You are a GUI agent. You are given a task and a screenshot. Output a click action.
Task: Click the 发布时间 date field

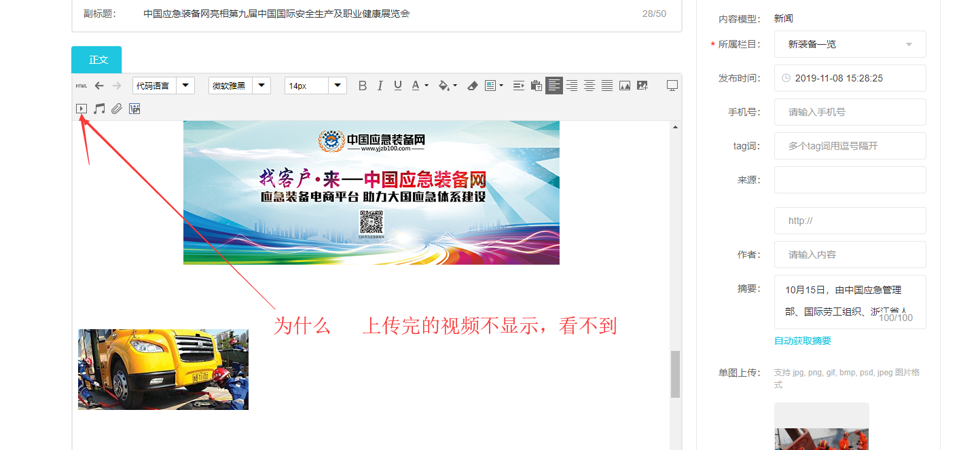(x=850, y=78)
